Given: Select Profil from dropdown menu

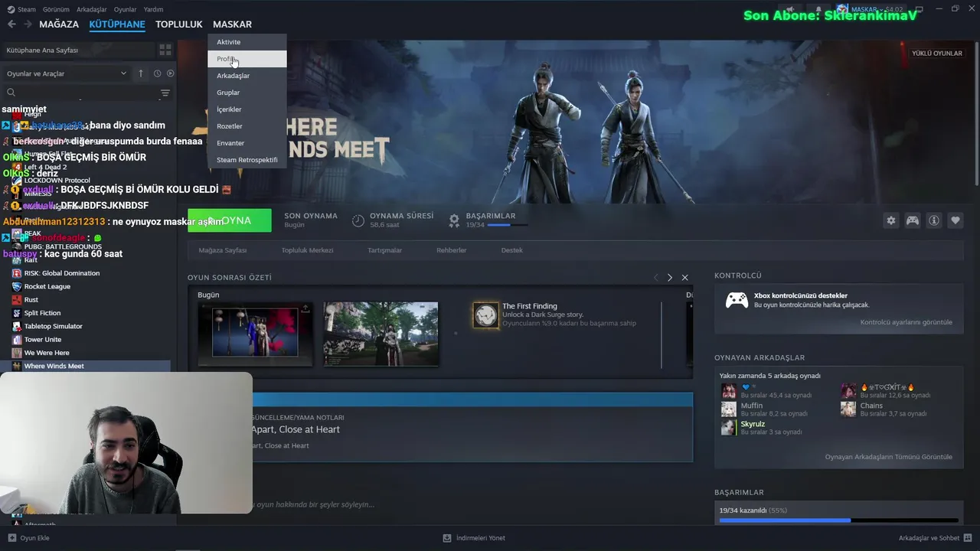Looking at the screenshot, I should tap(247, 59).
